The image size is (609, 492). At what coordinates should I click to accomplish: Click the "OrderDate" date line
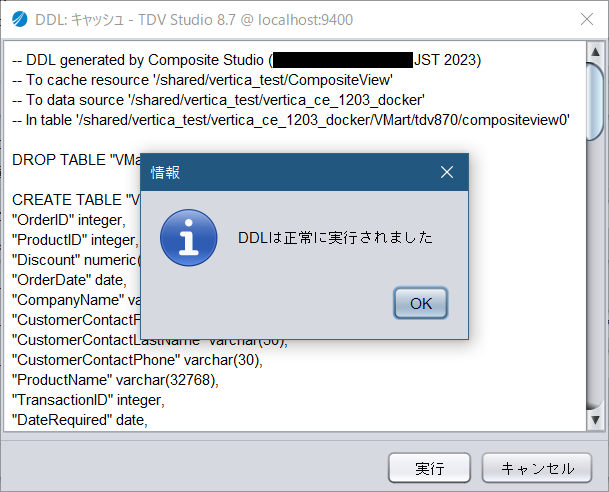pos(70,280)
